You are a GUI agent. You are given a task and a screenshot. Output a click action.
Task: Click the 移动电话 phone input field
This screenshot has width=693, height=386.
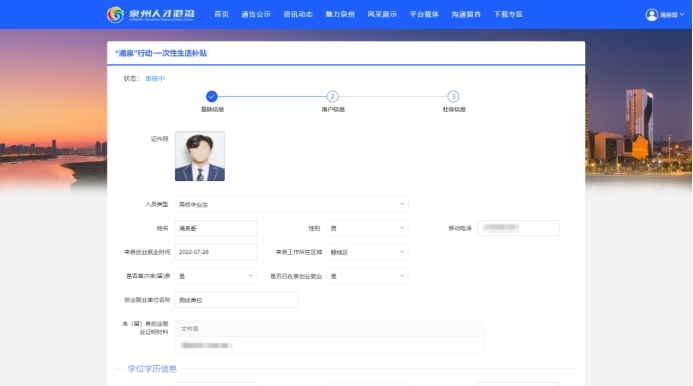coord(518,228)
